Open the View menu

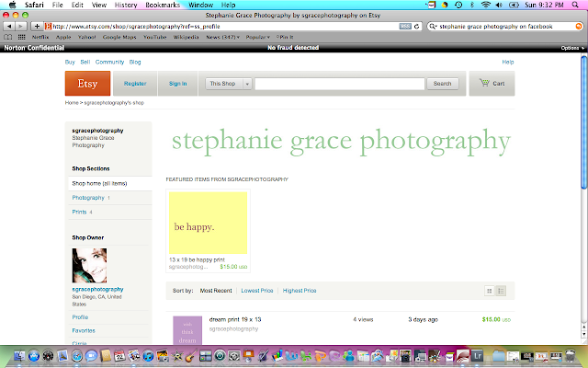pyautogui.click(x=99, y=5)
